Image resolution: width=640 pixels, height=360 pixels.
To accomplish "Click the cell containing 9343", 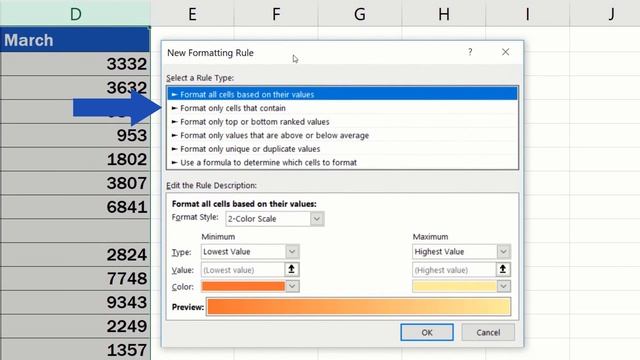I will pyautogui.click(x=75, y=302).
